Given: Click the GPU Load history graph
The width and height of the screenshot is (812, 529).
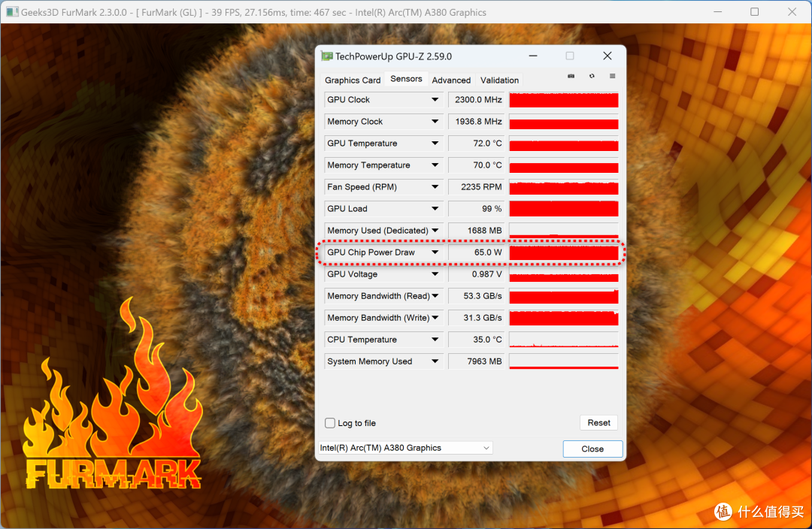Looking at the screenshot, I should point(564,209).
